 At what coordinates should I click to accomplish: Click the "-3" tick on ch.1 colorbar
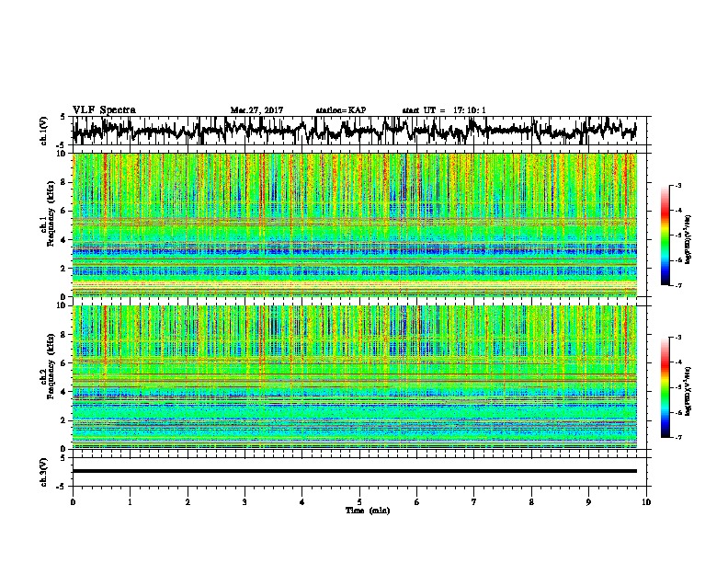tap(678, 185)
